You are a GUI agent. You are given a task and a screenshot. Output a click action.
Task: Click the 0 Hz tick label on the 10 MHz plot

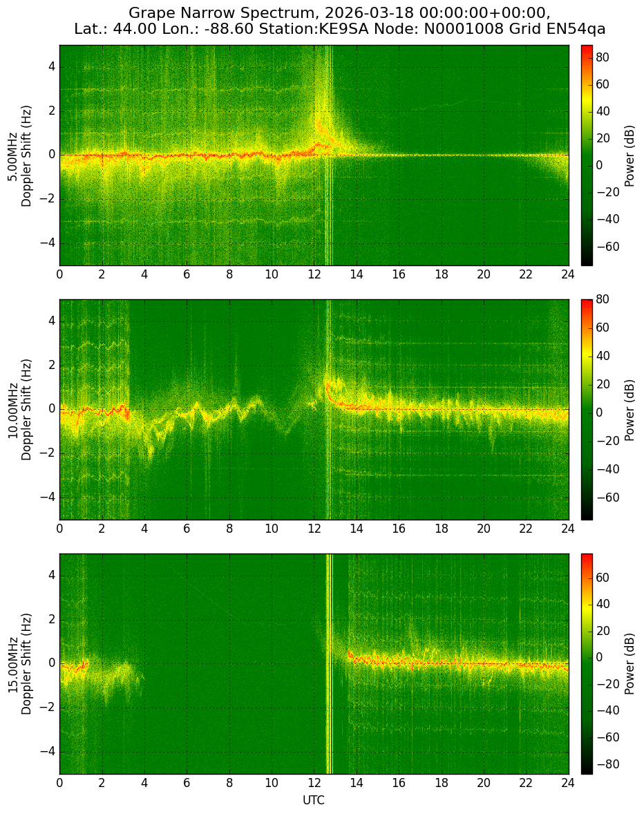52,410
